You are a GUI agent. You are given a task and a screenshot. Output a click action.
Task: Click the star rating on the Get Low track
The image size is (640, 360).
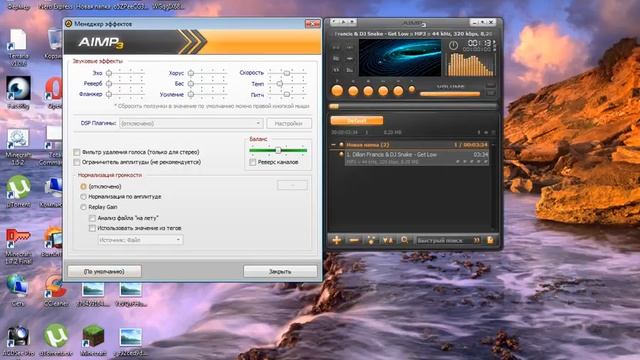472,162
